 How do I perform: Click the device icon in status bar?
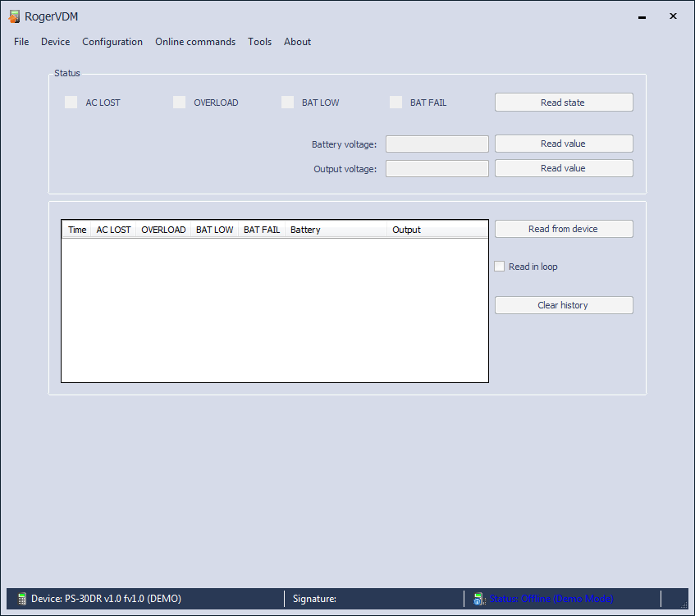[x=22, y=599]
